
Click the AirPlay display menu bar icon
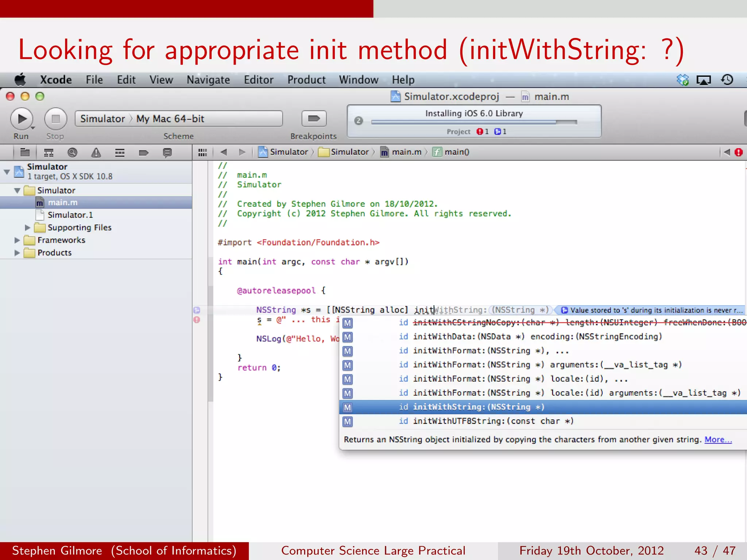tap(704, 80)
